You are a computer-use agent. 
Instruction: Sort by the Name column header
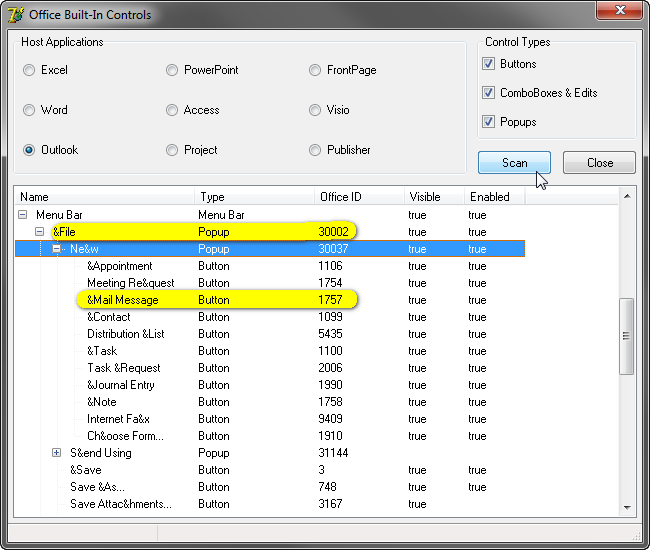click(x=105, y=196)
